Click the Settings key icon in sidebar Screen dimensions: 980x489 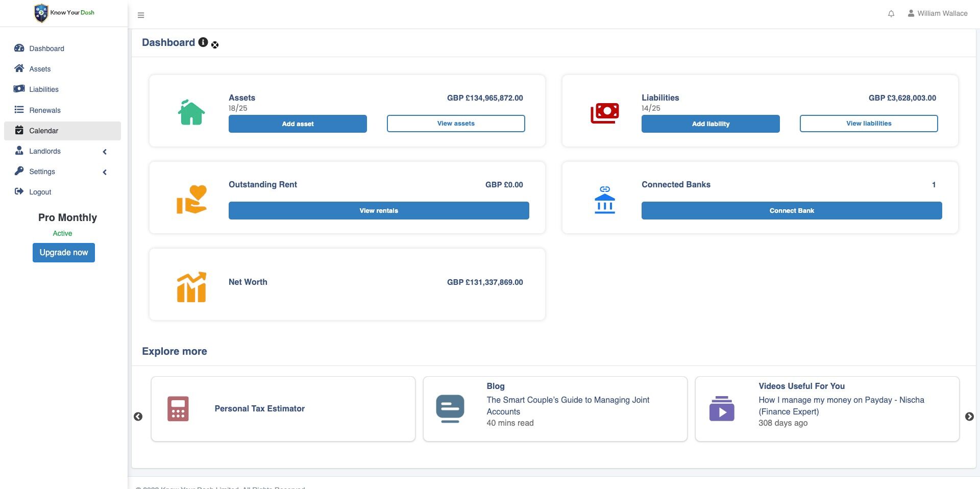(19, 171)
